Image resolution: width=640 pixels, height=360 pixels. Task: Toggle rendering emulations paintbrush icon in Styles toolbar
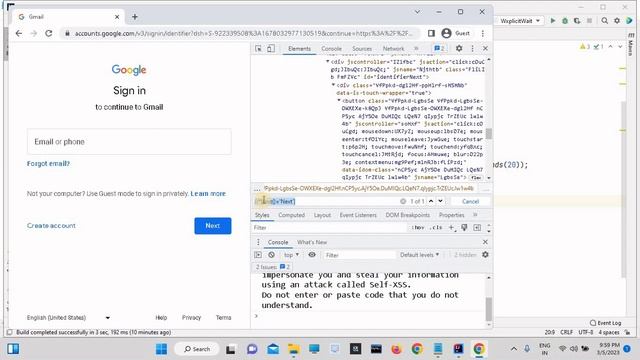(464, 227)
